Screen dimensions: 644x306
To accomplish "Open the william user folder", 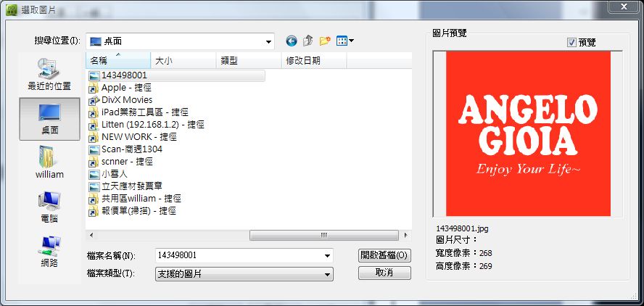I will [x=49, y=162].
